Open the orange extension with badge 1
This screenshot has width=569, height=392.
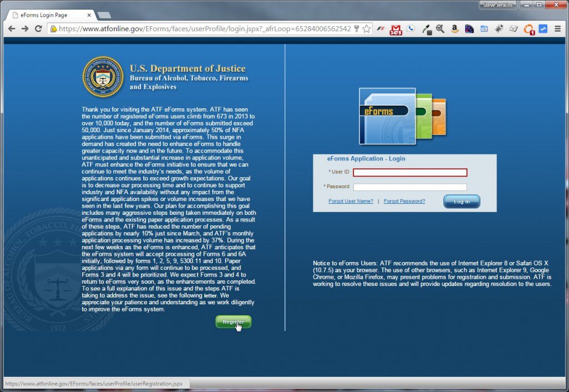tap(528, 29)
